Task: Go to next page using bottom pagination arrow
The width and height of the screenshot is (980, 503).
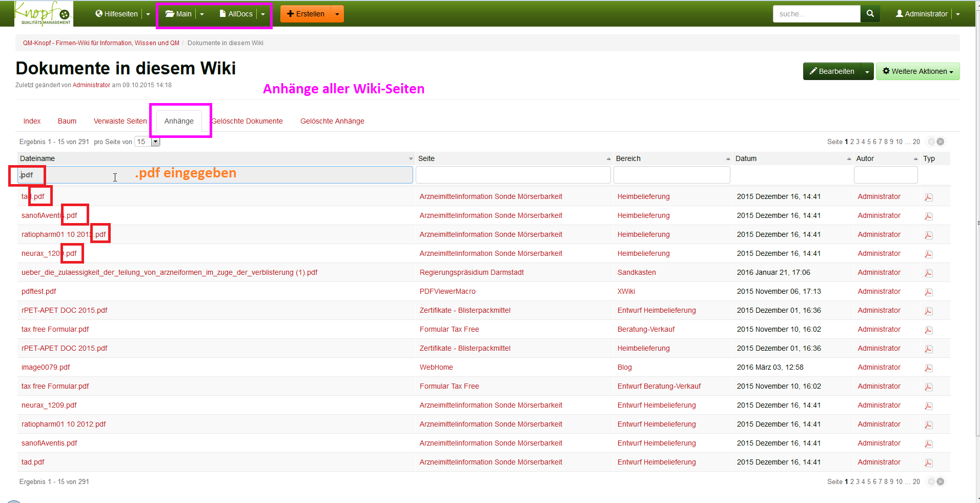Action: 941,481
